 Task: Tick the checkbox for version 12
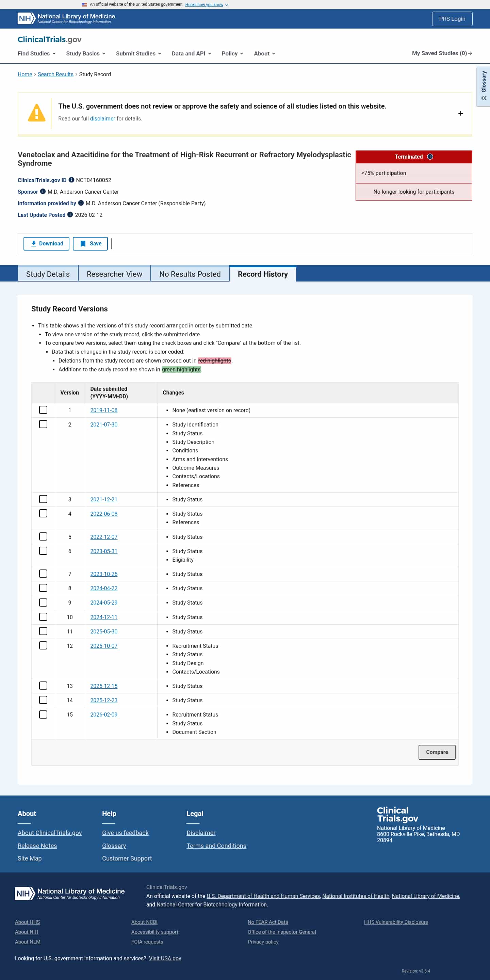click(43, 646)
